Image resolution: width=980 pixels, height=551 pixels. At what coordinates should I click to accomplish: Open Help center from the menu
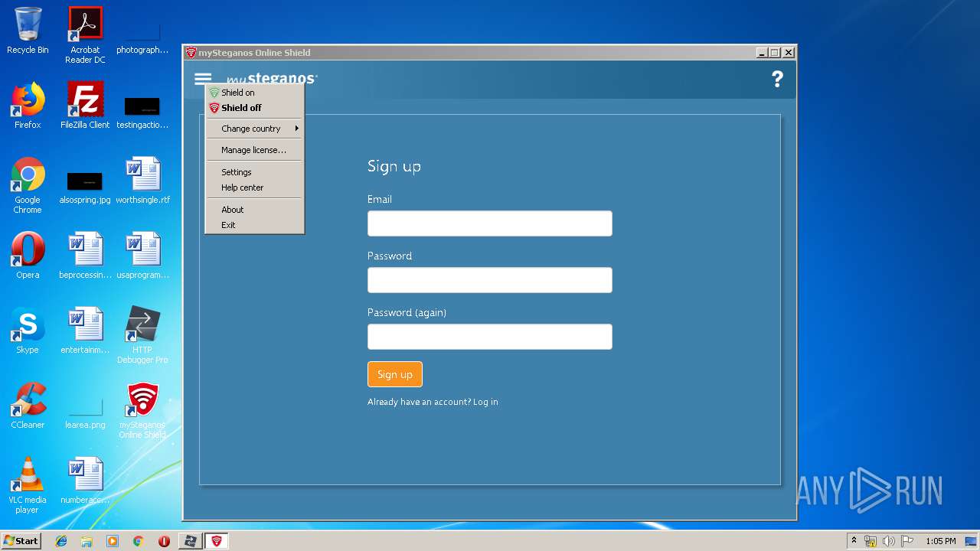255,187
